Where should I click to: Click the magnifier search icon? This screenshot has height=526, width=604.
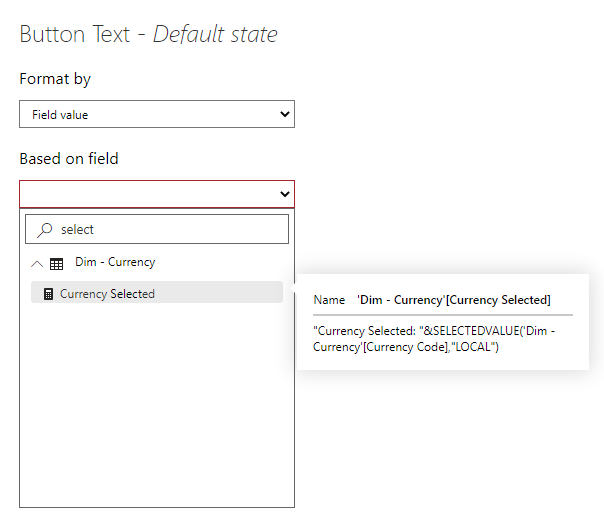click(44, 230)
